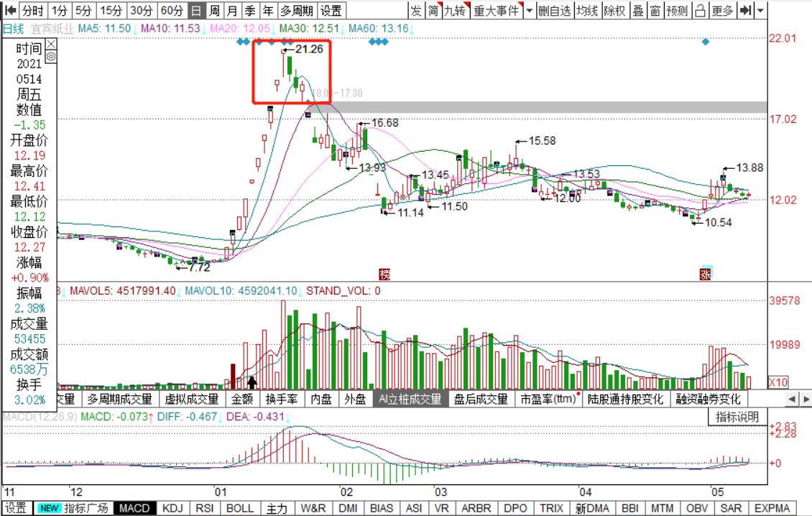
Task: Switch to the 5分 period
Action: (83, 10)
